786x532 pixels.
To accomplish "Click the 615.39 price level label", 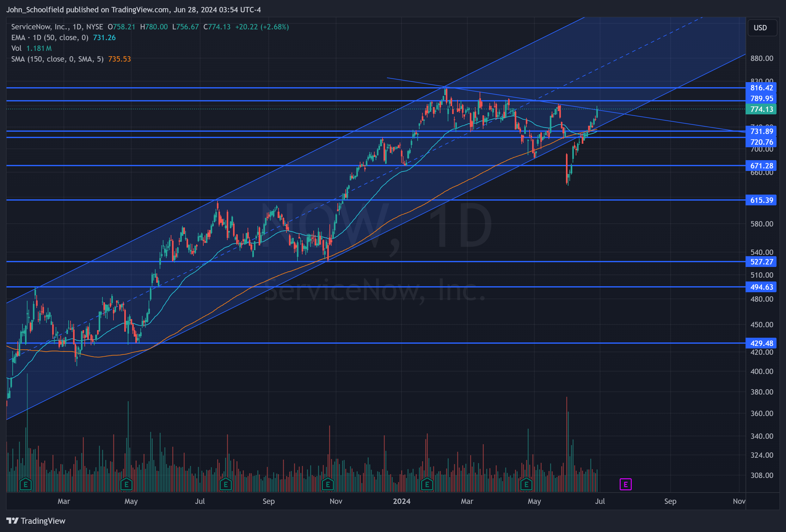I will [761, 200].
